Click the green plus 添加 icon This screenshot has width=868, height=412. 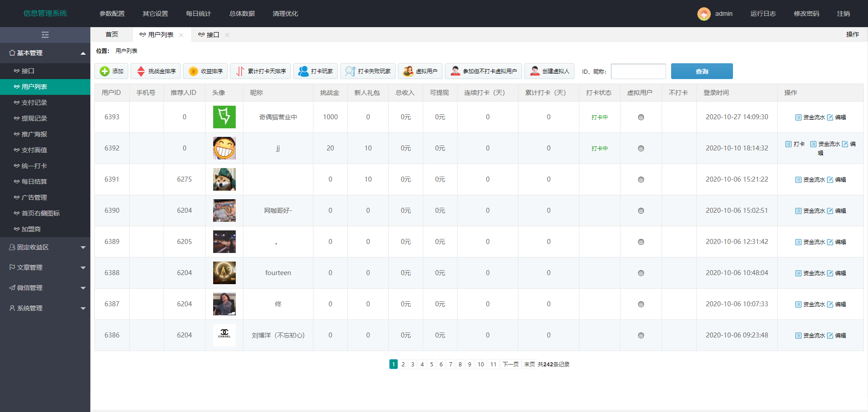point(105,71)
